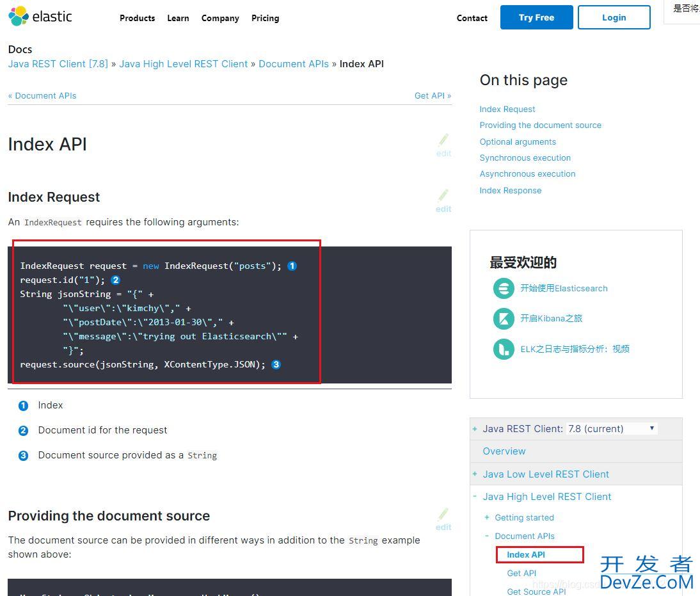The image size is (700, 596).
Task: Open 开启Kibana之旅 link
Action: (x=552, y=319)
